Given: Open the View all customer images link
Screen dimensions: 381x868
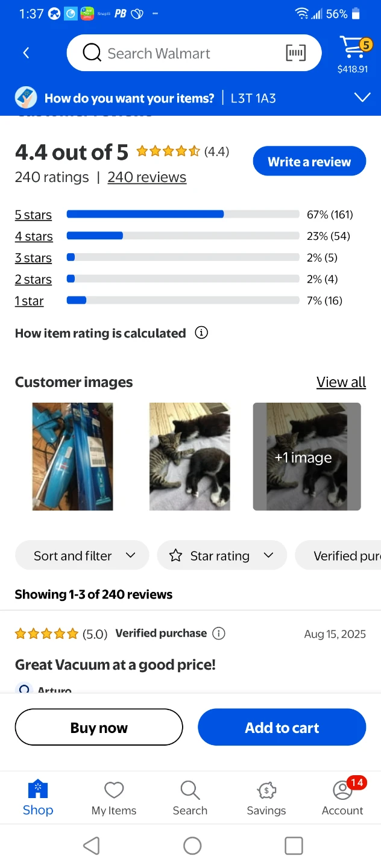Looking at the screenshot, I should (341, 382).
